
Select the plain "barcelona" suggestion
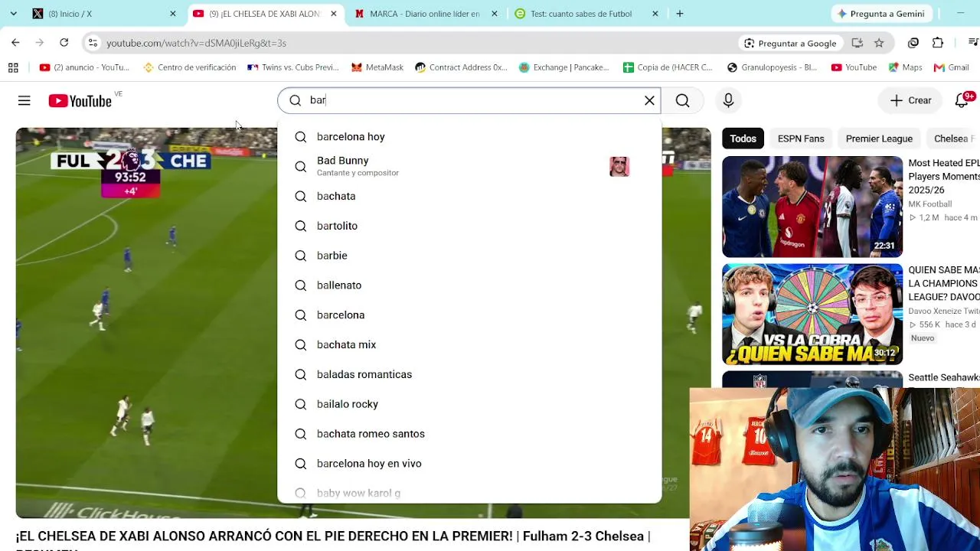[x=469, y=315]
